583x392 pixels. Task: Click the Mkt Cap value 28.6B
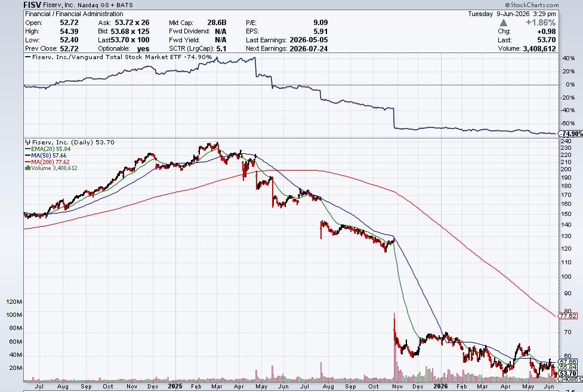[x=217, y=23]
